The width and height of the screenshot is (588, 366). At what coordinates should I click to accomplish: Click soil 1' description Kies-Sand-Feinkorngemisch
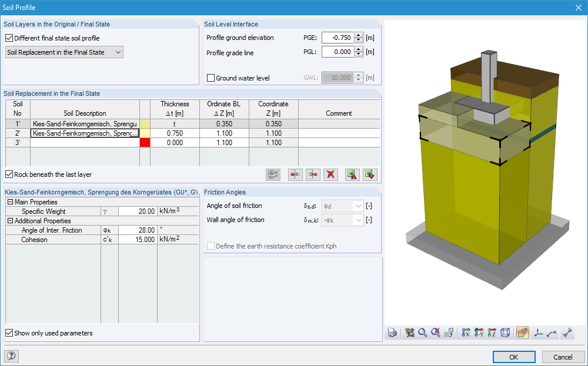pos(85,123)
